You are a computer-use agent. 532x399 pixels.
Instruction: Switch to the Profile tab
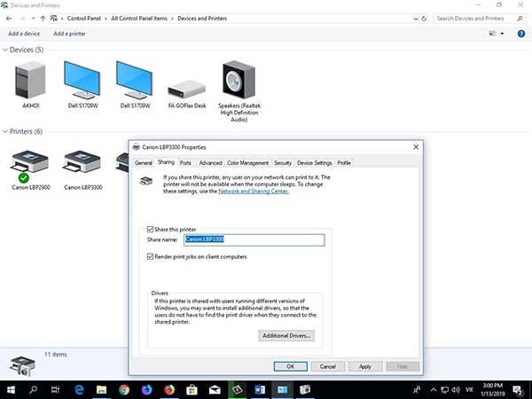tap(344, 163)
